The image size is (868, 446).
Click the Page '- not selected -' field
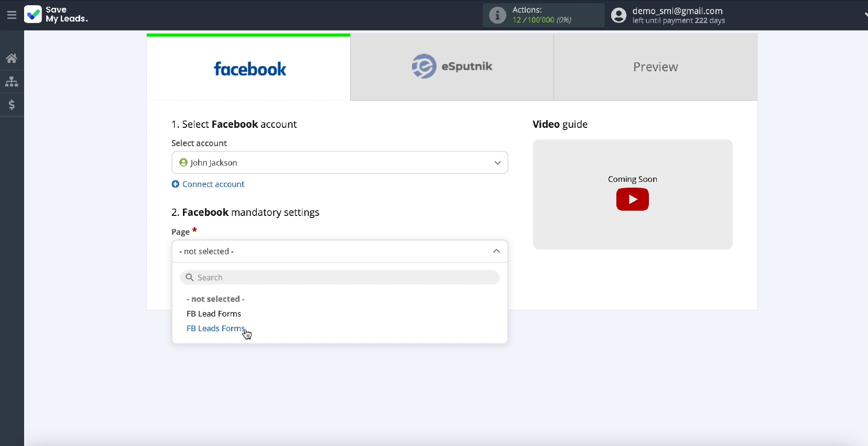coord(340,251)
